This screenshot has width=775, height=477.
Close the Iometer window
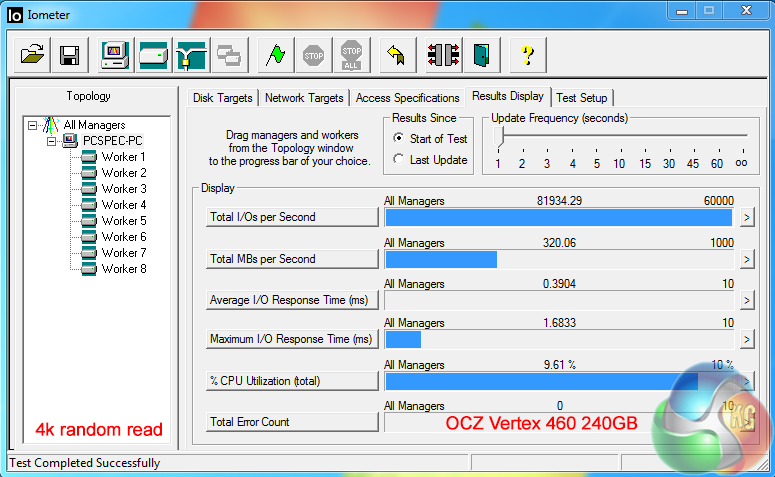click(747, 10)
